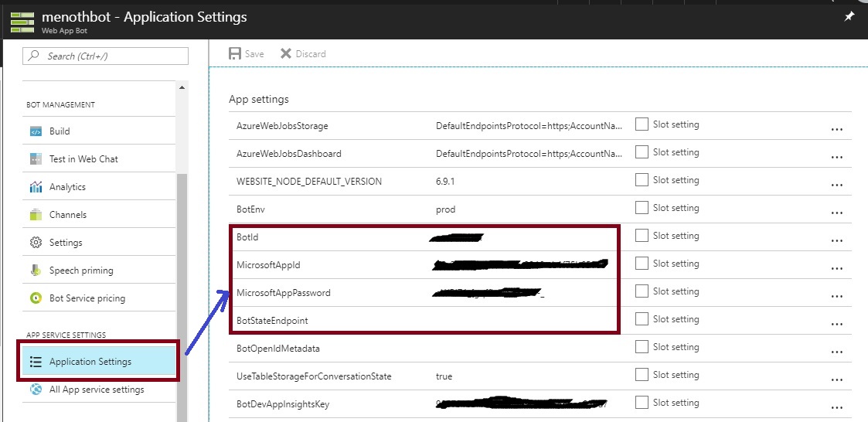Check Slot setting for MicrosoftAppId
Screen dimensions: 868x422
[642, 263]
